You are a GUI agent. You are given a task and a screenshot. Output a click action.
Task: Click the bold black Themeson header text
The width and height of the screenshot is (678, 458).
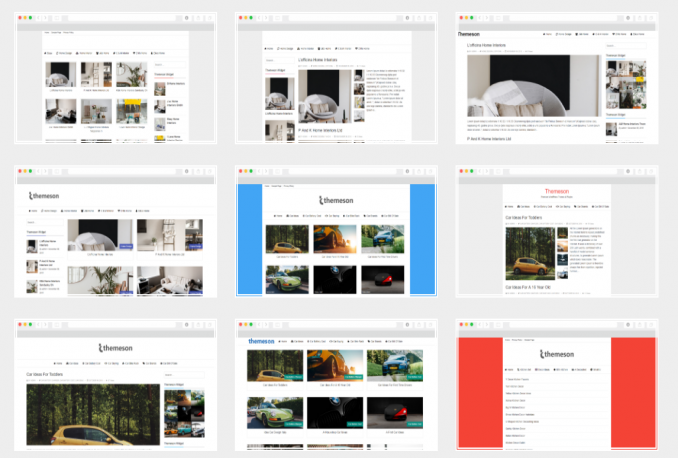pos(474,34)
